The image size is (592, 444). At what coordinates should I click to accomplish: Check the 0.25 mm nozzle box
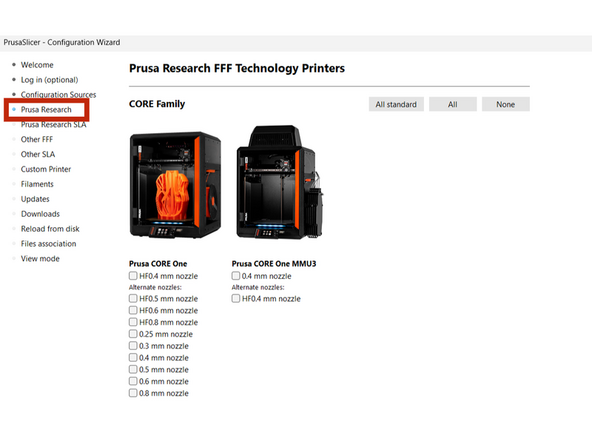pos(133,334)
